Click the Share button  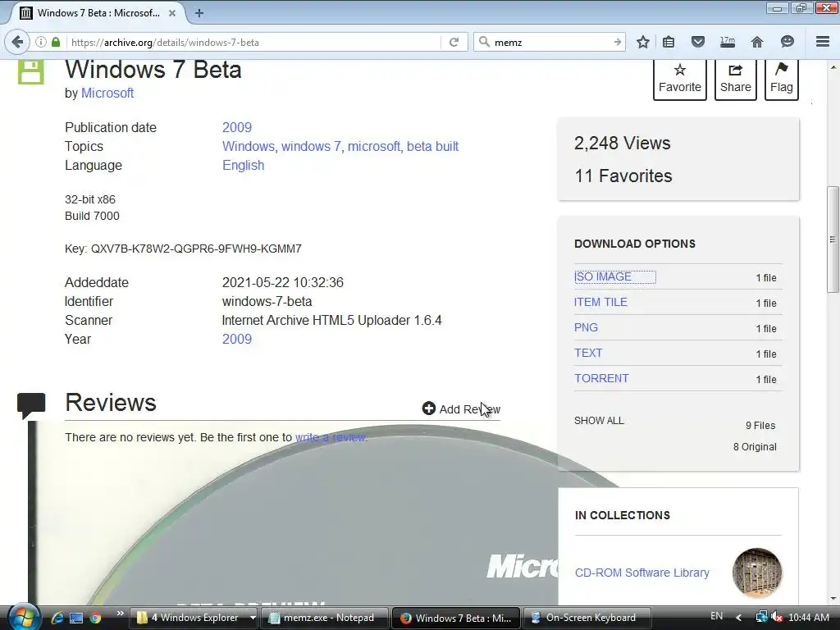[x=736, y=80]
